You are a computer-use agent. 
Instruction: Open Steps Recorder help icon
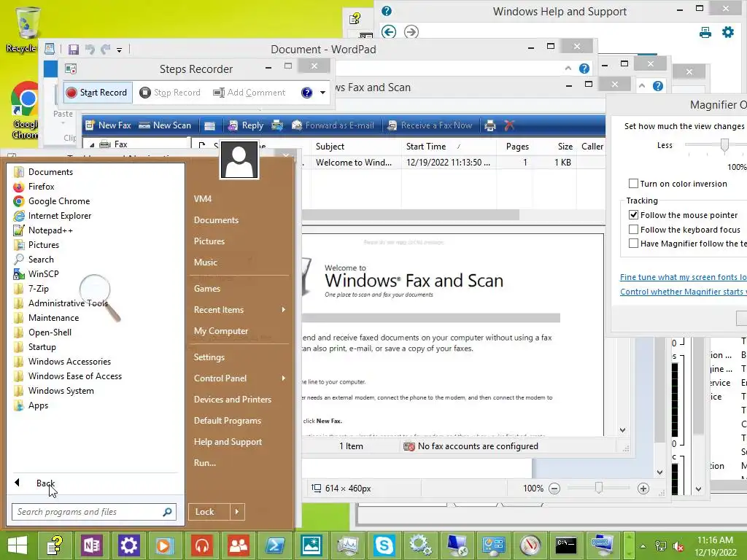(x=307, y=93)
